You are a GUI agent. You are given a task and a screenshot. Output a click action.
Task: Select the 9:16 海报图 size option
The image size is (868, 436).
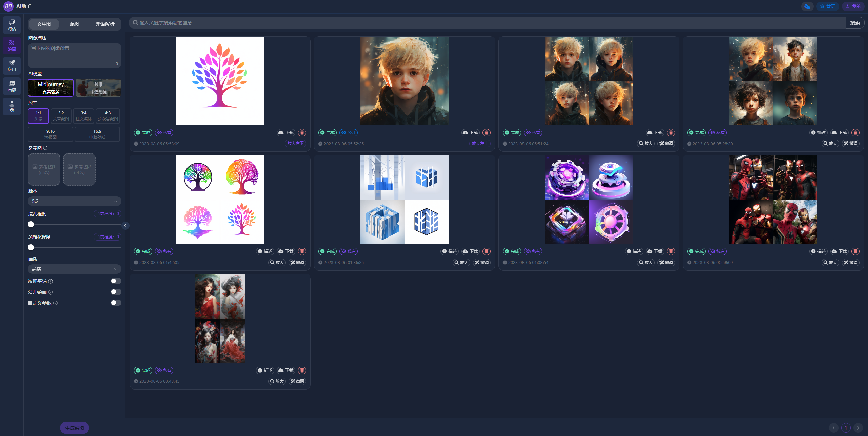click(51, 134)
